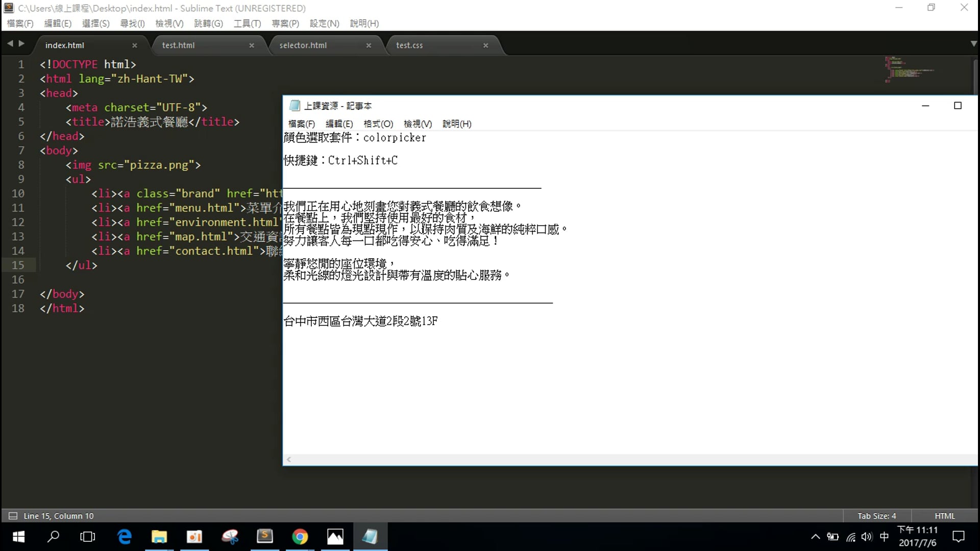
Task: Launch Chrome from the taskbar
Action: pos(301,536)
